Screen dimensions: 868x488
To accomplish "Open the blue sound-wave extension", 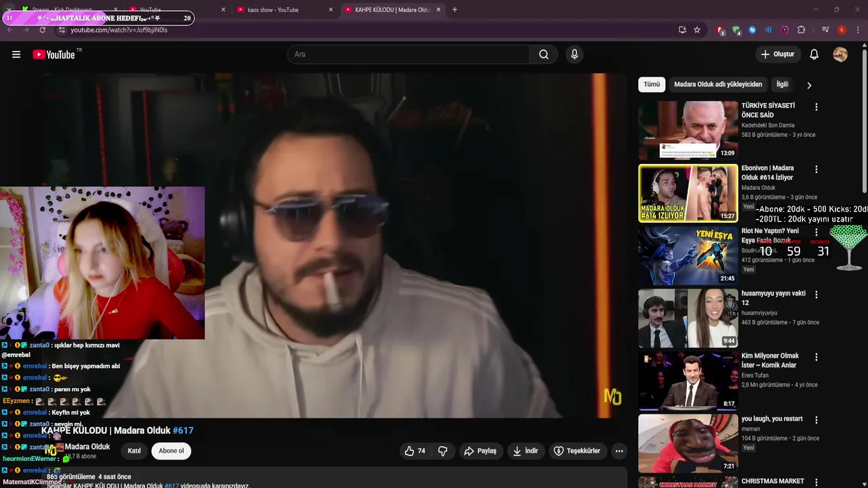I will [x=768, y=30].
